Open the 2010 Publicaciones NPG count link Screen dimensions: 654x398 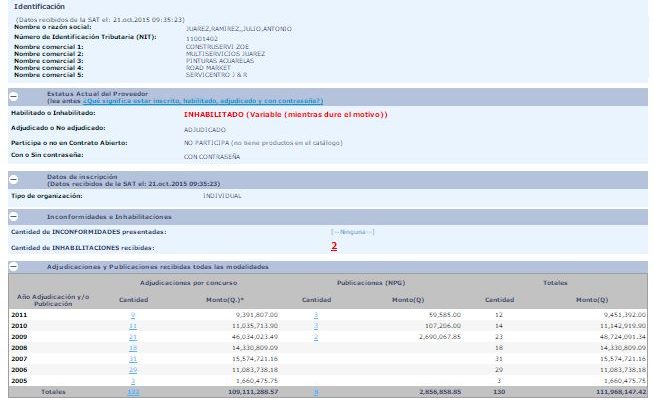(x=316, y=326)
